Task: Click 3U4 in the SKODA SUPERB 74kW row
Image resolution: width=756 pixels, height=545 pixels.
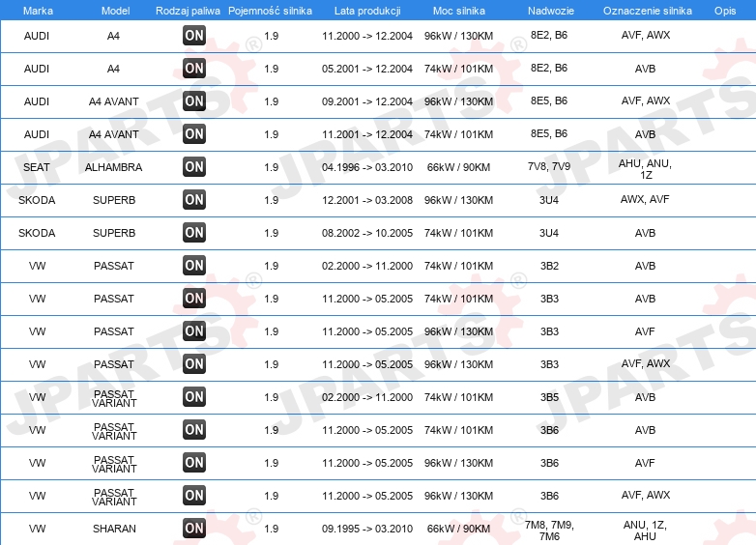Action: (x=549, y=233)
